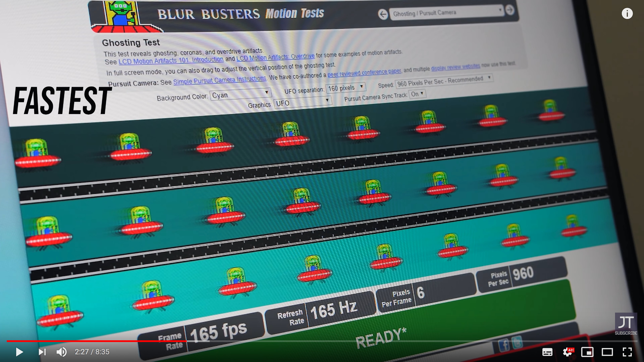Open the Graphics UFO menu
The height and width of the screenshot is (362, 644).
[303, 102]
